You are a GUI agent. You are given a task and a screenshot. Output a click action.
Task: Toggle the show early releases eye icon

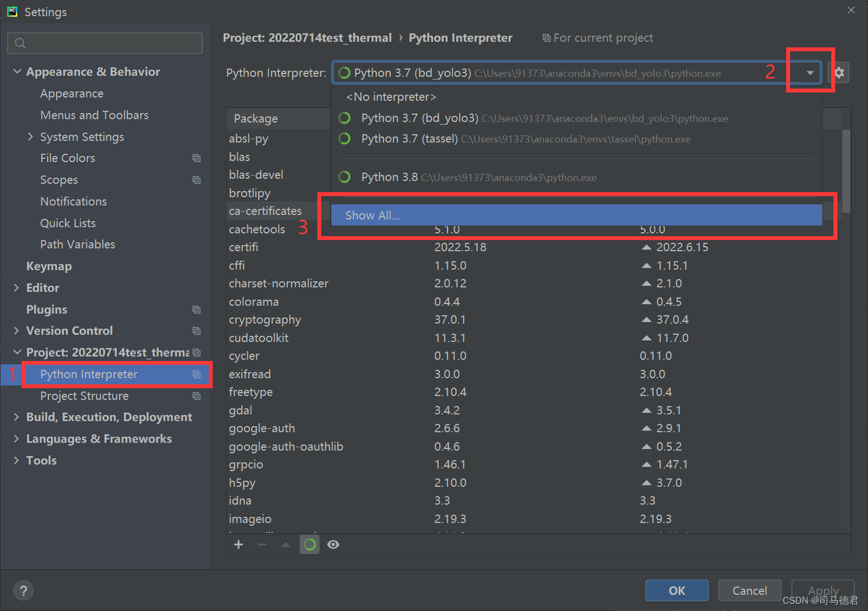coord(333,544)
